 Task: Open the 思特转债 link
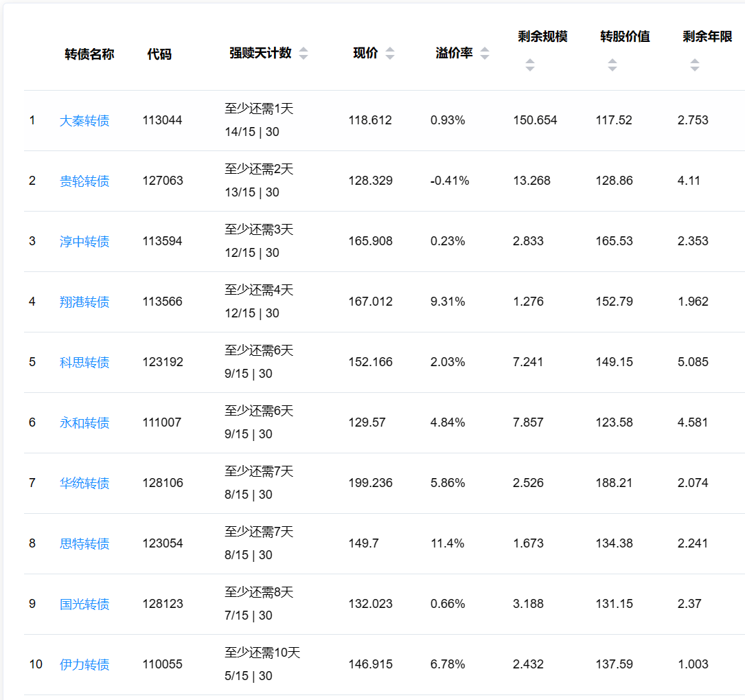[84, 544]
